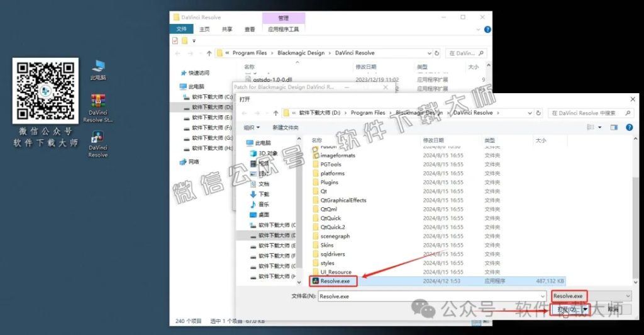Select 下载 in the dialog navigation tree

tap(260, 194)
